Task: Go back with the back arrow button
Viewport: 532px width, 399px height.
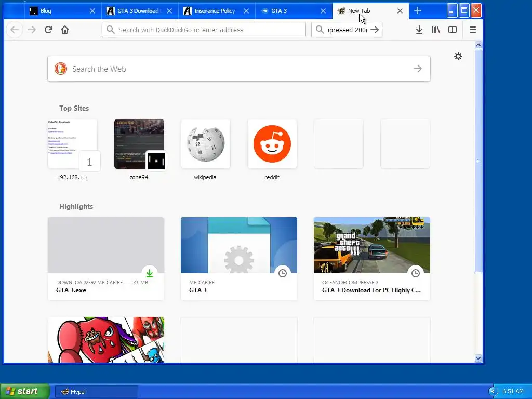Action: click(14, 30)
